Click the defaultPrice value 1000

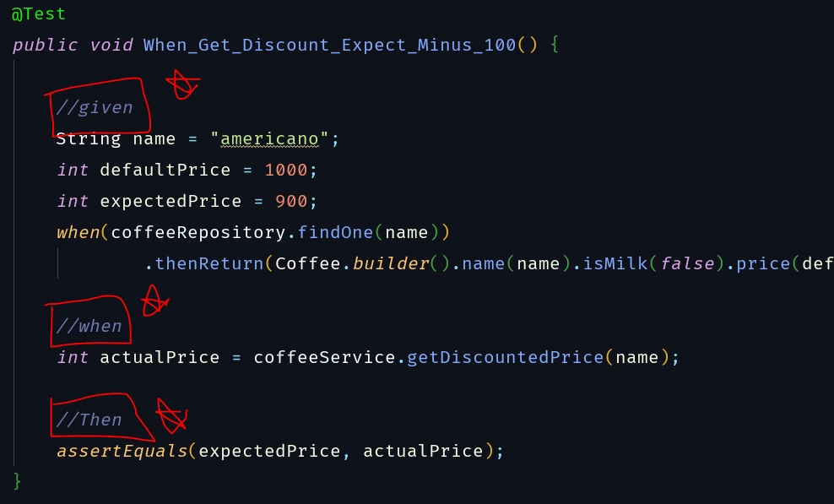click(x=285, y=171)
